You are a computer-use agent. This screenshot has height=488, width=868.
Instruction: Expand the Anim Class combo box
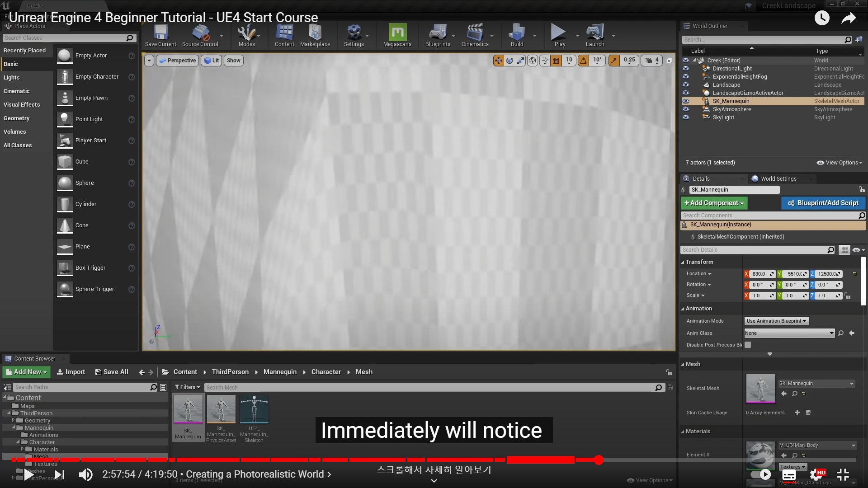(789, 333)
